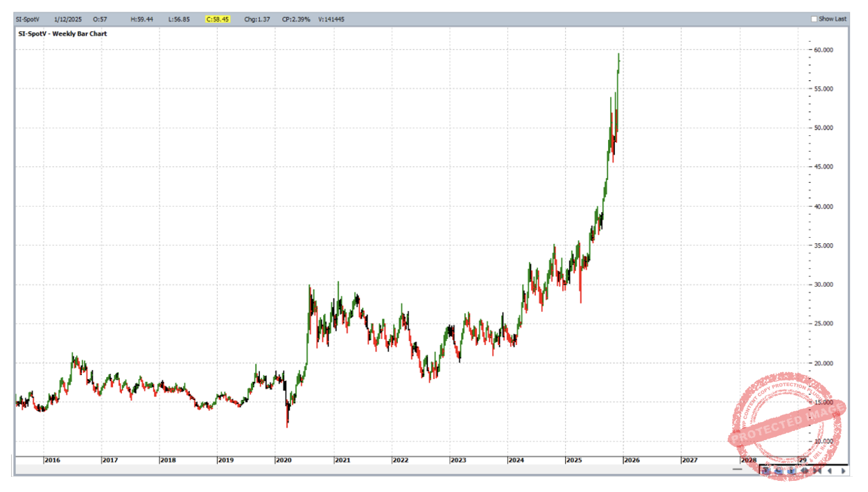Click the high price H:59.44 readout
This screenshot has height=492, width=868.
(x=141, y=19)
